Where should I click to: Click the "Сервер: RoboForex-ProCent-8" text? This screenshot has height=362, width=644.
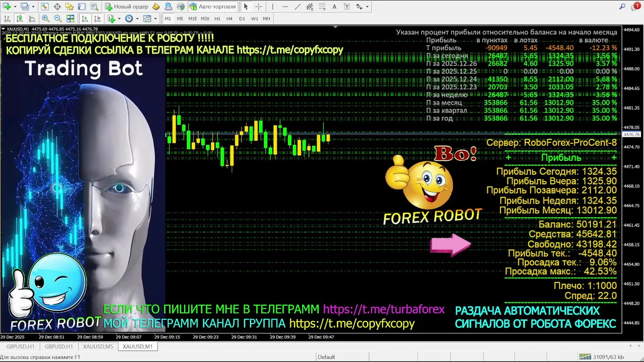551,143
